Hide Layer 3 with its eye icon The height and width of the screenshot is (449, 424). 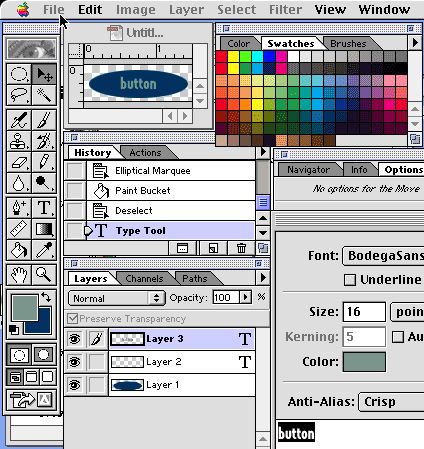(75, 339)
